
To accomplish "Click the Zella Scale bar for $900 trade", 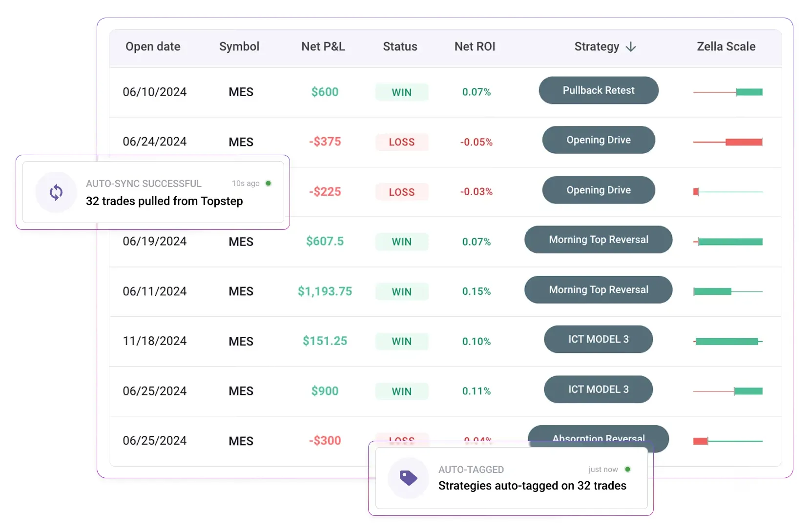I will pos(728,391).
